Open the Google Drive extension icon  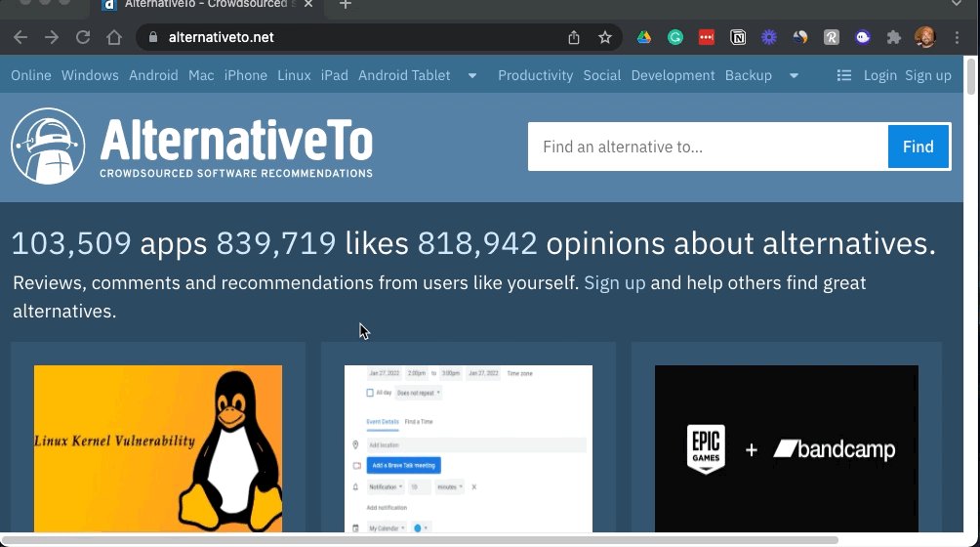tap(644, 37)
